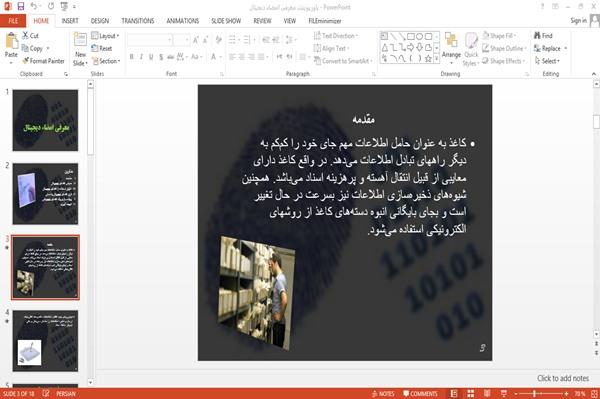Click zoom out minus button

(x=516, y=394)
